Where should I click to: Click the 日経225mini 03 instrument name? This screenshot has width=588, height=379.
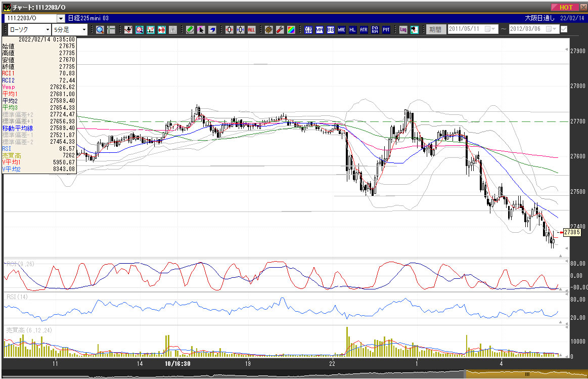coord(88,18)
